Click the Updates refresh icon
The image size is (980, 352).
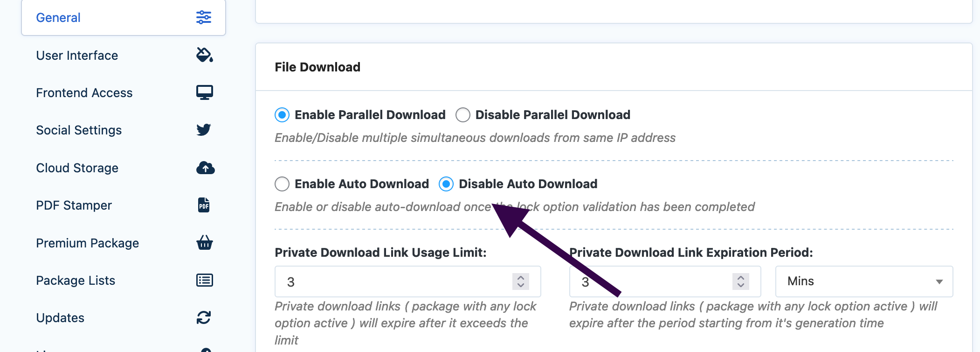(204, 318)
